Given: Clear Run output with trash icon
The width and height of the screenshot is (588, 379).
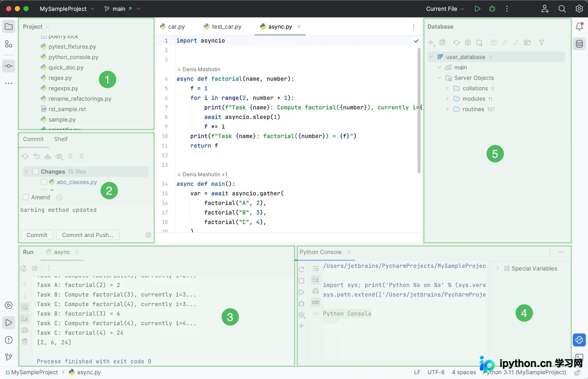Looking at the screenshot, I should (x=25, y=341).
